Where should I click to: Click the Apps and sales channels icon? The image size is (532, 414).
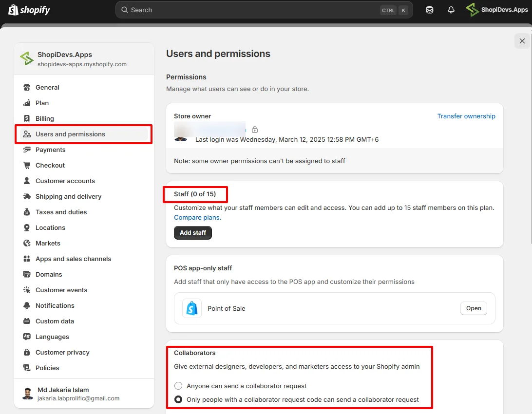click(x=27, y=259)
